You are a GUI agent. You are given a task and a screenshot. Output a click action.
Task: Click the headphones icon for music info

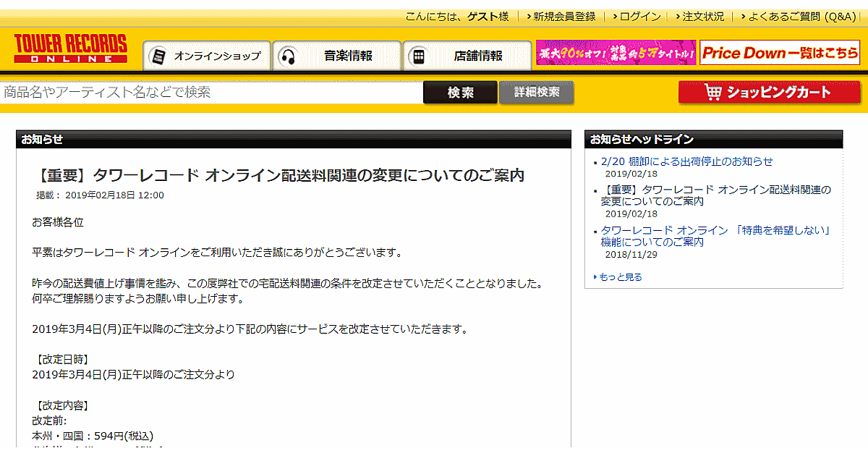coord(288,56)
